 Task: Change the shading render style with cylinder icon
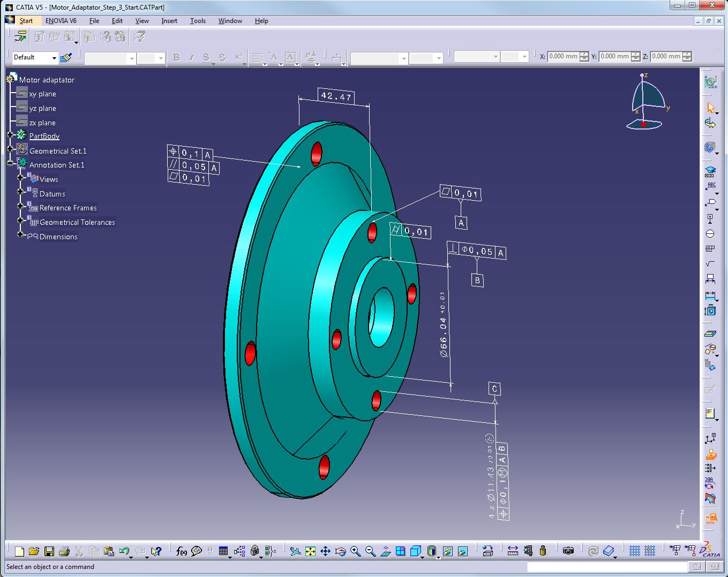(x=432, y=551)
